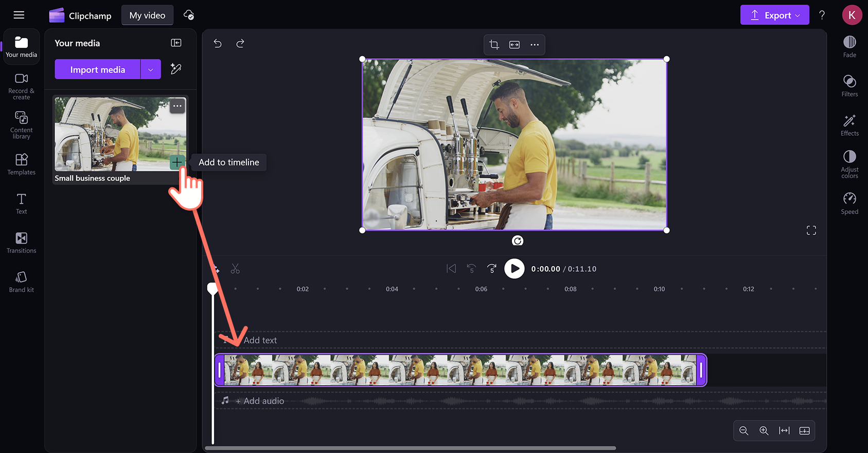Click the Your media panel heading
Screen dimensions: 868x453
pos(77,43)
